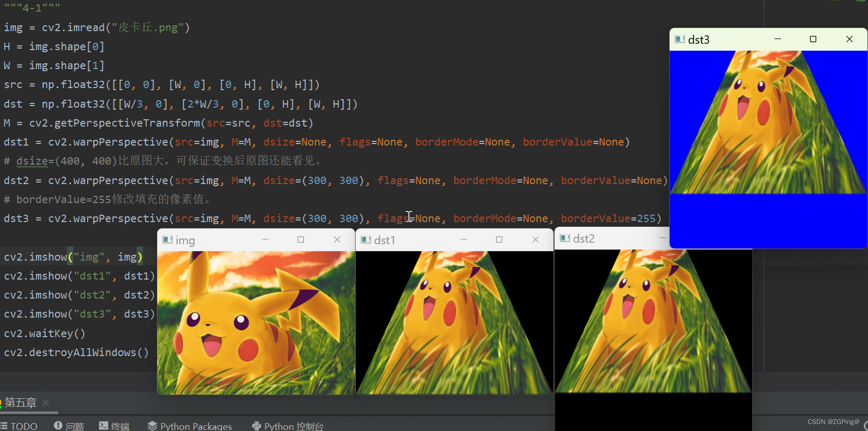This screenshot has height=431, width=868.
Task: Minimize the dst3 window
Action: (778, 39)
